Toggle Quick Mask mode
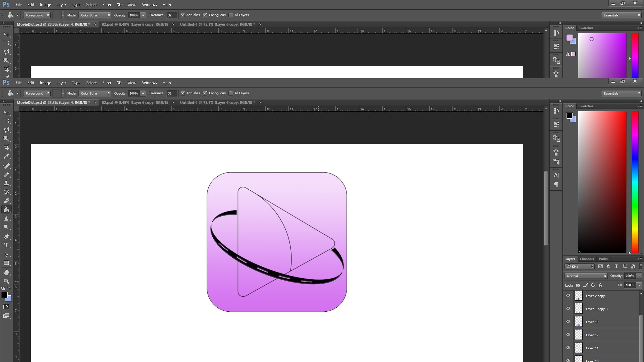Viewport: 644px width, 362px height. pos(6,307)
